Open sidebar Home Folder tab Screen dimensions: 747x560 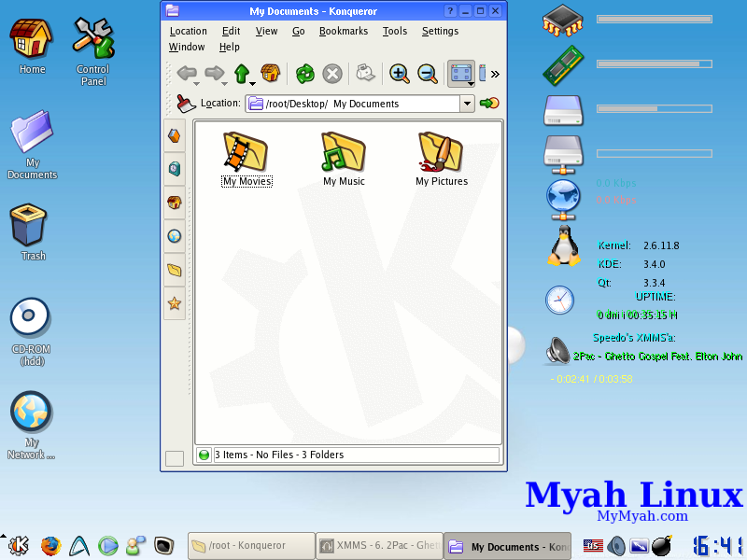(175, 203)
